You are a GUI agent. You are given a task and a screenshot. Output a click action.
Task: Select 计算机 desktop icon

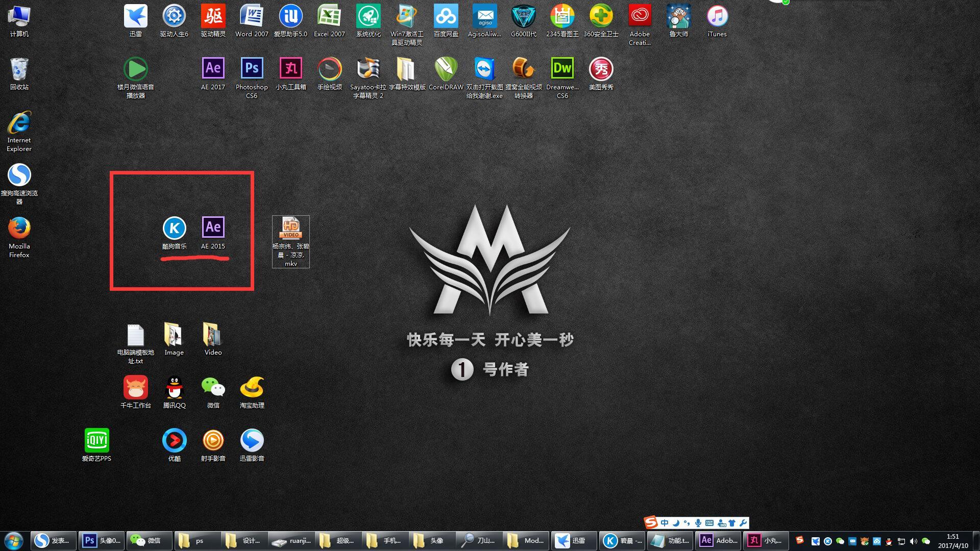click(19, 21)
